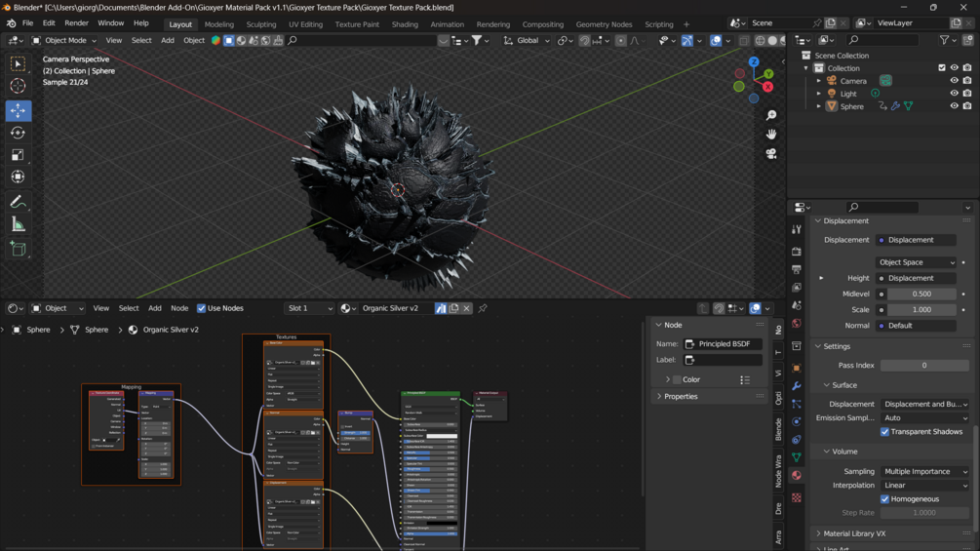Uncheck the Use Nodes checkbox

[202, 308]
